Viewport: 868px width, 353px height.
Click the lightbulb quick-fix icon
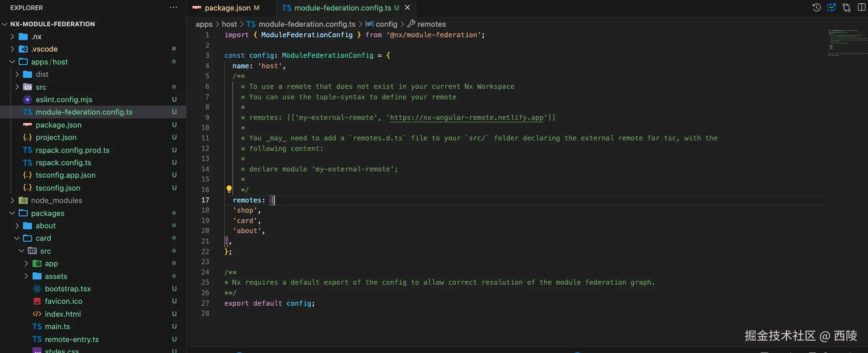click(x=229, y=189)
